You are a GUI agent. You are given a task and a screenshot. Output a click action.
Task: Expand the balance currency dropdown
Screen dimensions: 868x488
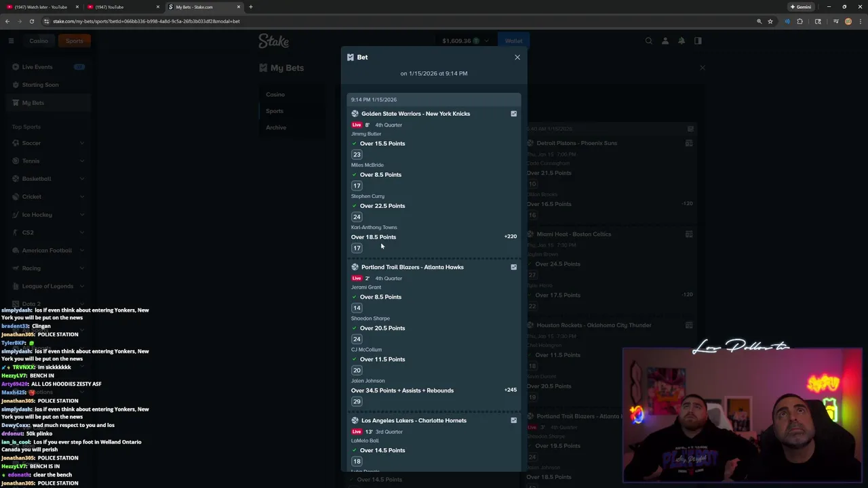[x=486, y=41]
